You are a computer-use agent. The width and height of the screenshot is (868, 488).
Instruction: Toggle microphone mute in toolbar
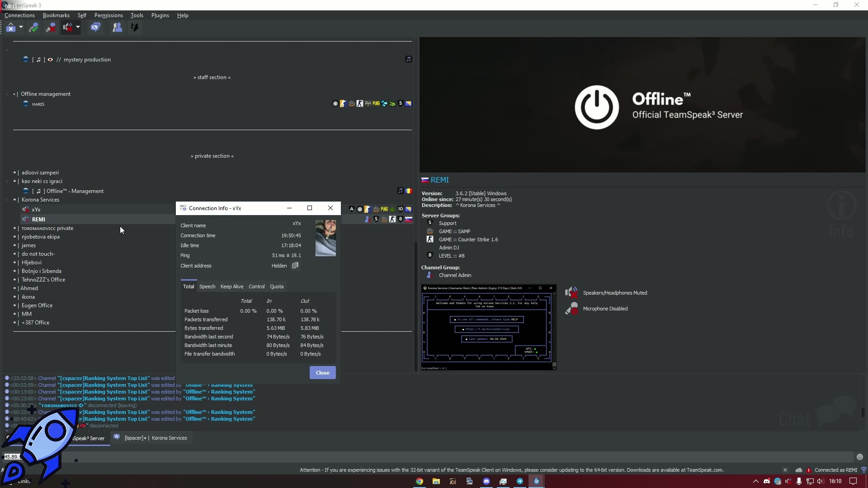click(51, 27)
